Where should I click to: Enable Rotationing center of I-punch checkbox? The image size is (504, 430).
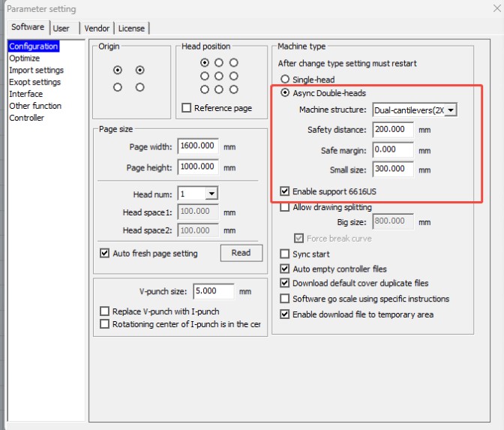coord(104,324)
